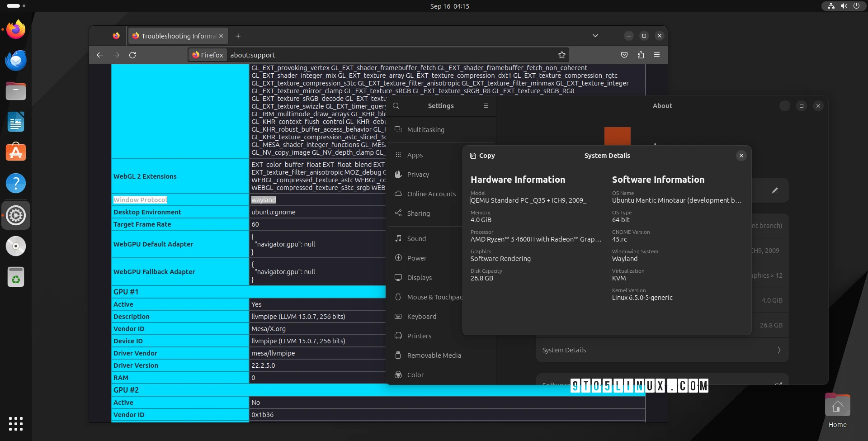This screenshot has width=868, height=441.
Task: Go back using the Firefox back arrow
Action: click(100, 55)
